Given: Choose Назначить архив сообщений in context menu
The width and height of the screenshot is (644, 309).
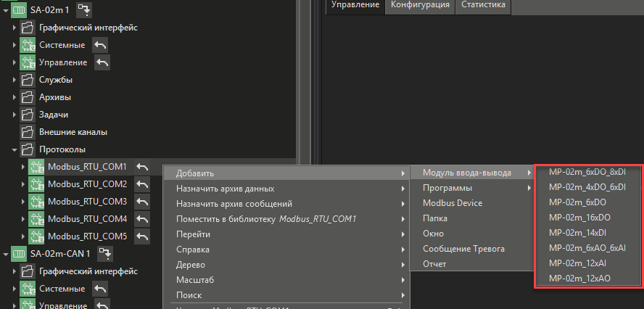Looking at the screenshot, I should point(286,204).
